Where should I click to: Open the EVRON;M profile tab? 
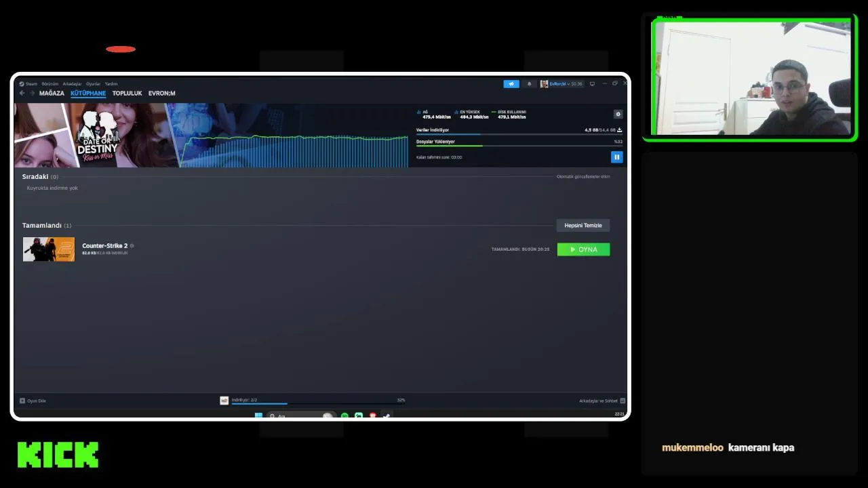[162, 94]
